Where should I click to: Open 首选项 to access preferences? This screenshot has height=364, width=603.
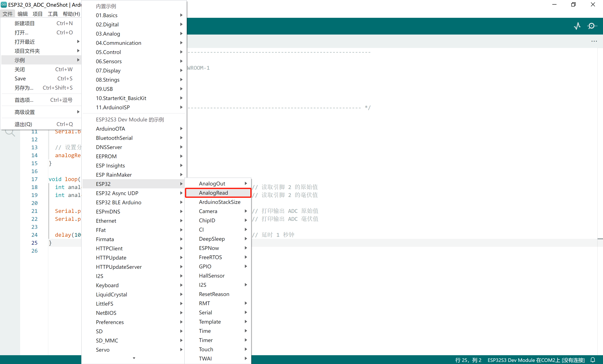coord(24,100)
